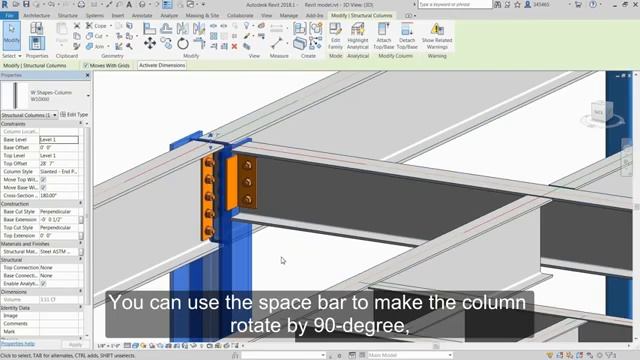Viewport: 640px width, 360px height.
Task: Collapse the Structural section
Action: click(80, 260)
